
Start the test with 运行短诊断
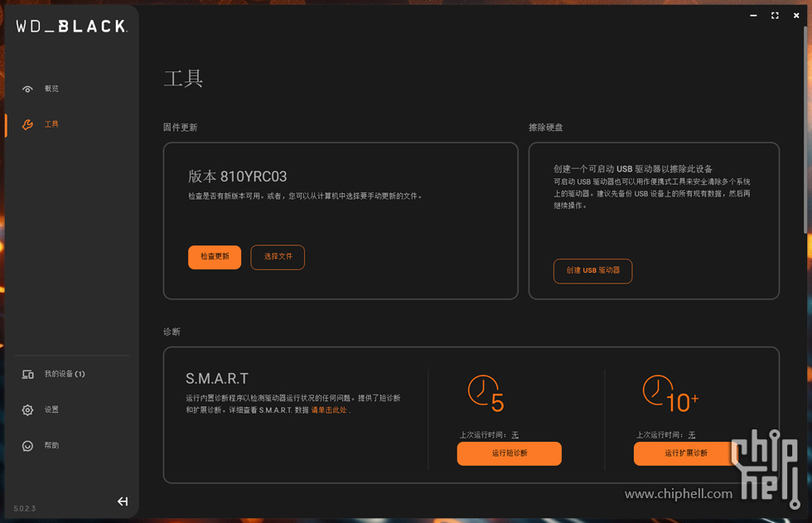click(x=509, y=453)
